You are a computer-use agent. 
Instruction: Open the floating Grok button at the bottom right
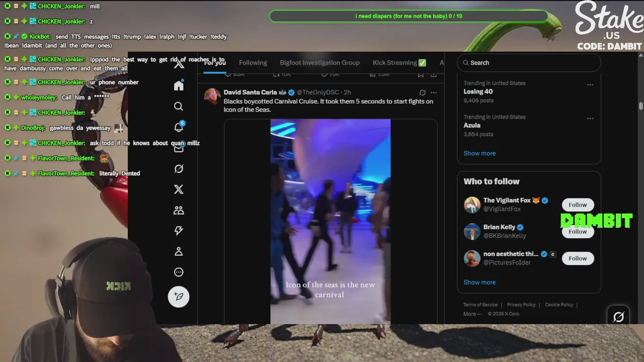619,316
